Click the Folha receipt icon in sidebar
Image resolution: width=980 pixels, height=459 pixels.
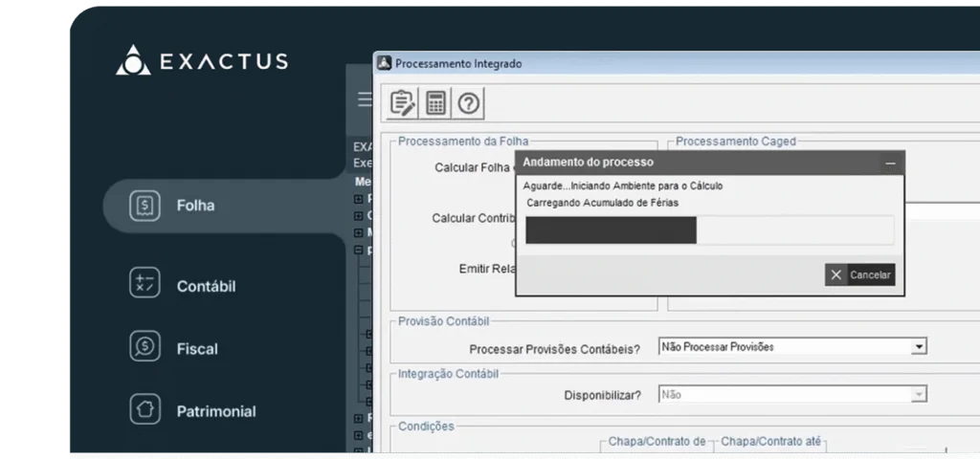coord(145,206)
